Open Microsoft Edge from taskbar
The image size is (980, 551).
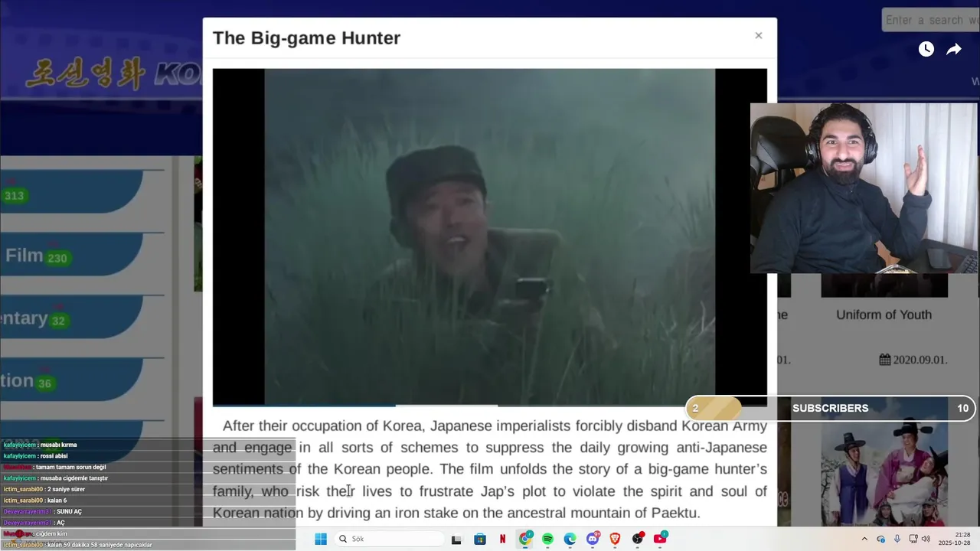[x=570, y=539]
